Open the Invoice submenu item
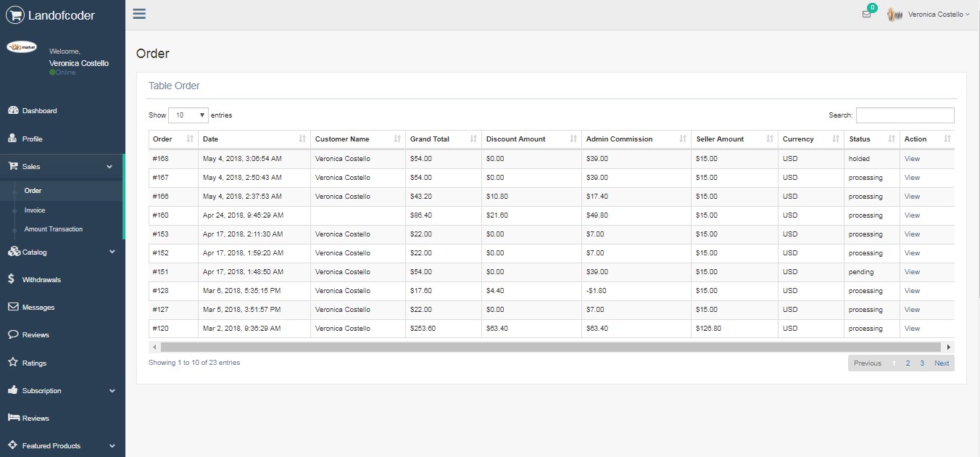Image resolution: width=980 pixels, height=457 pixels. (35, 210)
